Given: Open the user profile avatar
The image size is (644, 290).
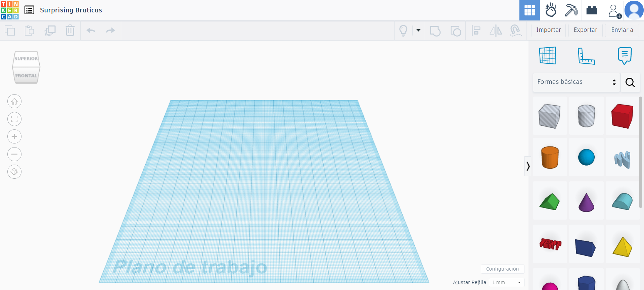Looking at the screenshot, I should click(634, 10).
